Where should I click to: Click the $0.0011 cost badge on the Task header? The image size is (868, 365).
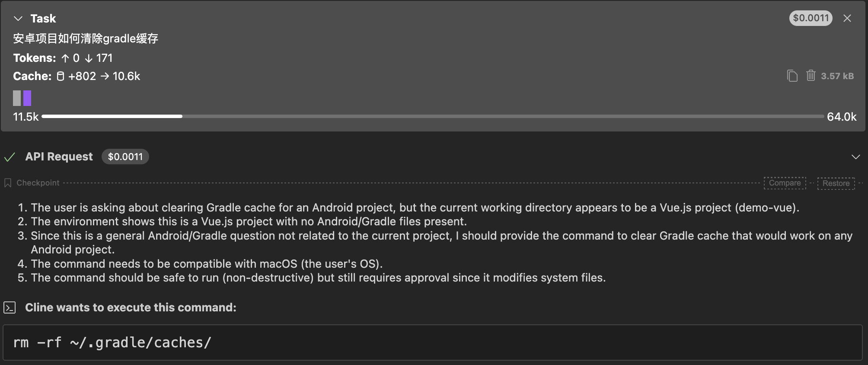(811, 18)
